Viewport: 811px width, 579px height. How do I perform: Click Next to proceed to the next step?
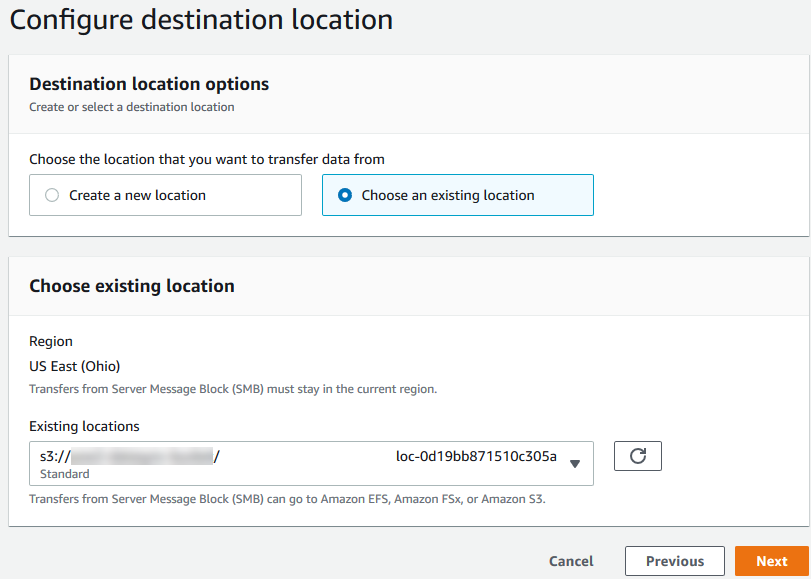771,561
